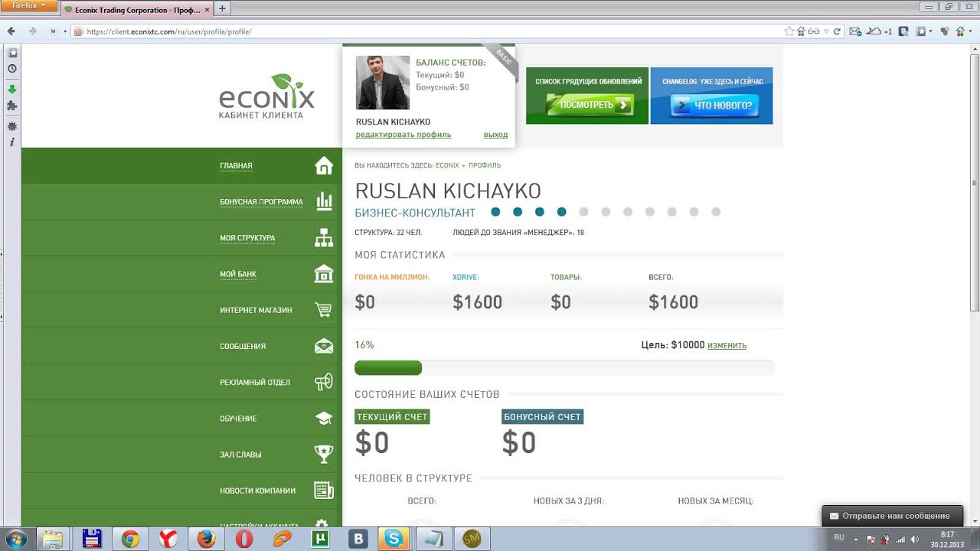This screenshot has width=980, height=551.
Task: Switch to Econix Trading Corporation tab
Action: 136,10
